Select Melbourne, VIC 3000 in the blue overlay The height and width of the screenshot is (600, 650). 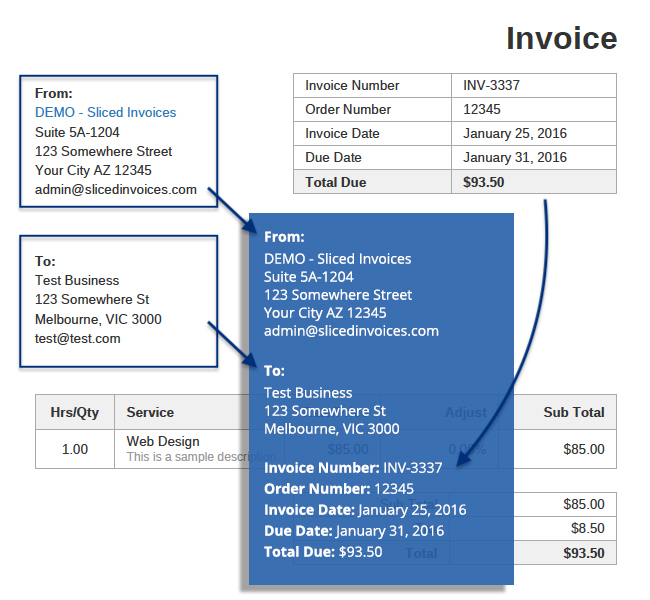point(331,429)
